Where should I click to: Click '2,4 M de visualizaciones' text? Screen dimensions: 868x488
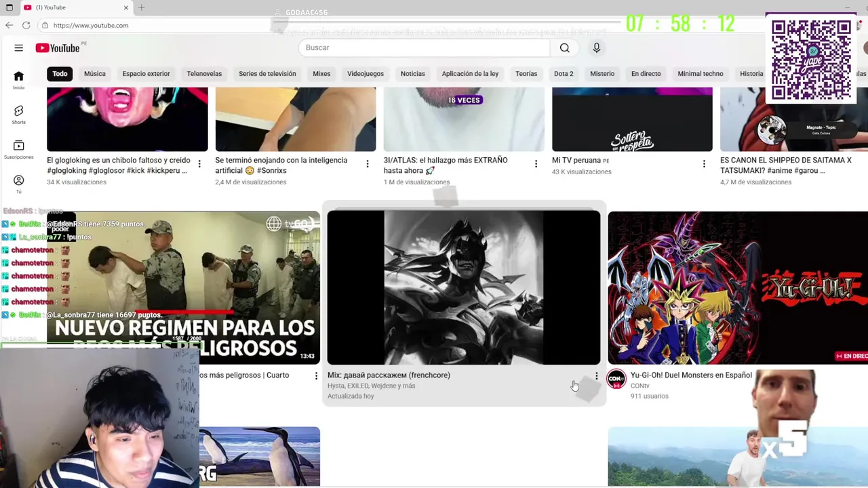(x=251, y=182)
